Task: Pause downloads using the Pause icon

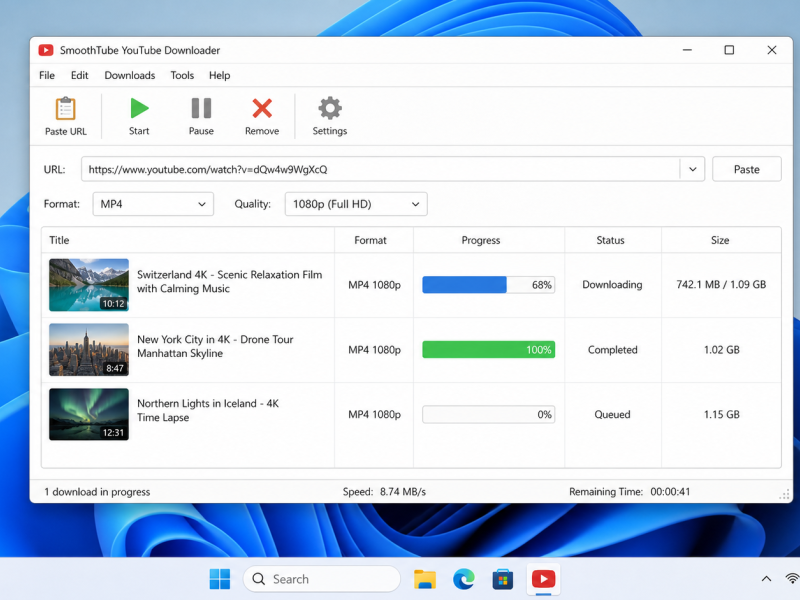Action: (x=201, y=108)
